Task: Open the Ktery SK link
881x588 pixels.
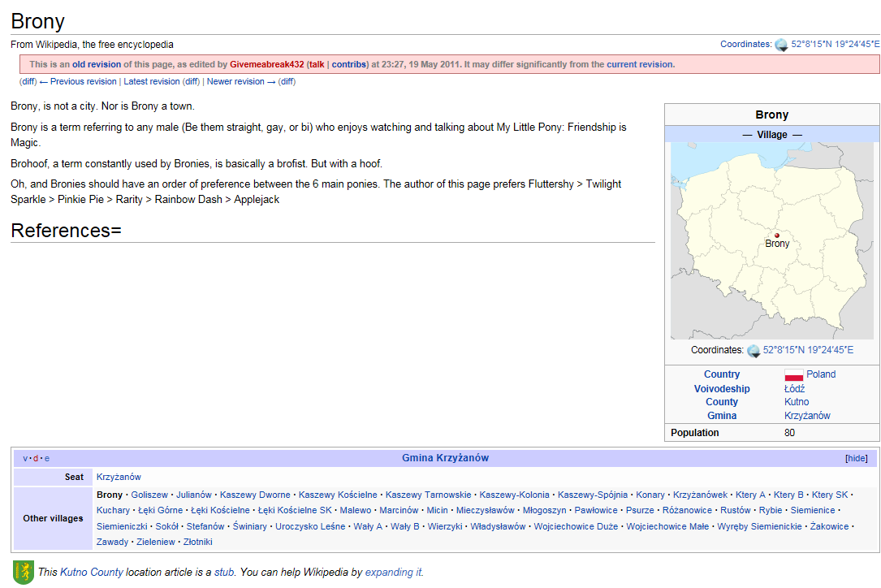Action: (829, 495)
